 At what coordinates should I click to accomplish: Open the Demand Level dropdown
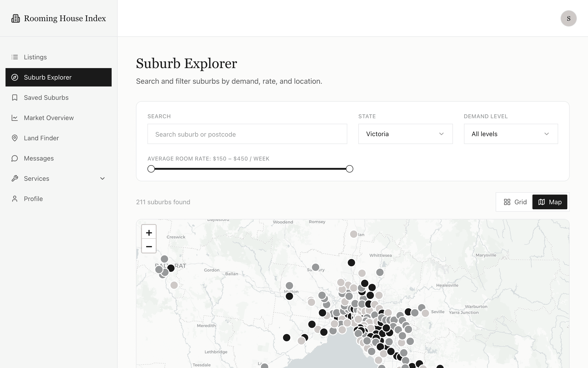(511, 134)
